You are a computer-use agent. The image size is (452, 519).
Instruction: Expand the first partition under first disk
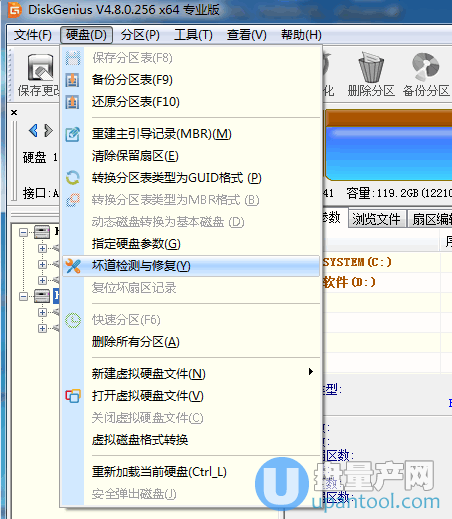coord(42,248)
